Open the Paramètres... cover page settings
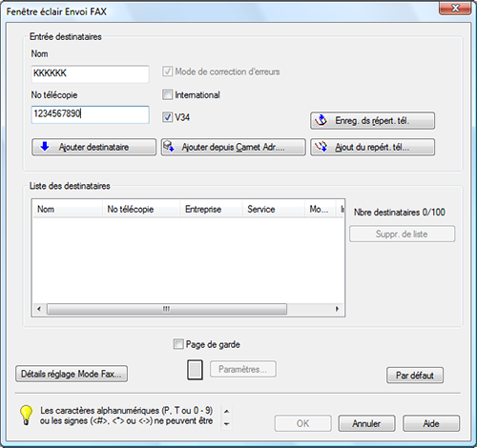 [243, 369]
